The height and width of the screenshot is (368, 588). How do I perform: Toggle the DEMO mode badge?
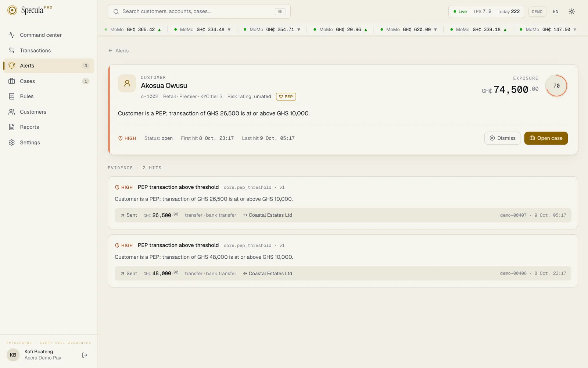[x=537, y=11]
